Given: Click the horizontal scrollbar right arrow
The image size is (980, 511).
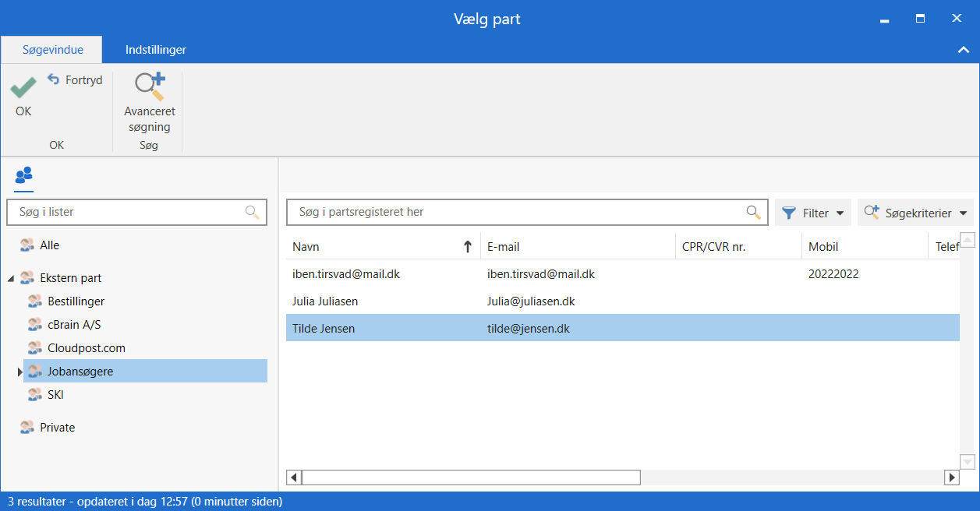Looking at the screenshot, I should (950, 478).
